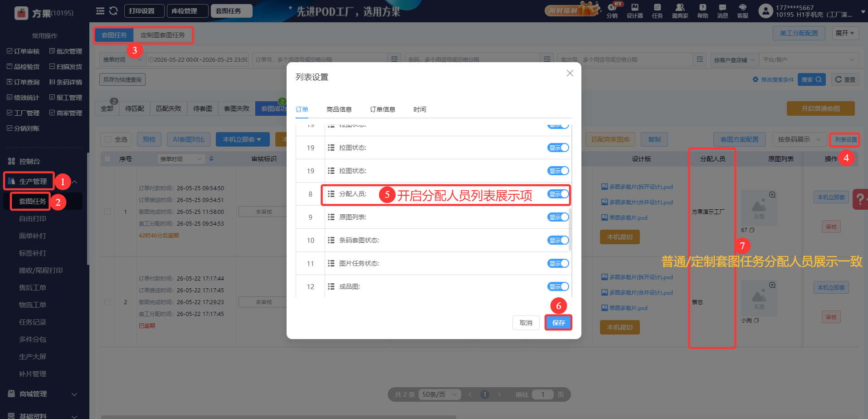Switch to 商品信息 tab in dialog
This screenshot has width=868, height=419.
pyautogui.click(x=339, y=109)
